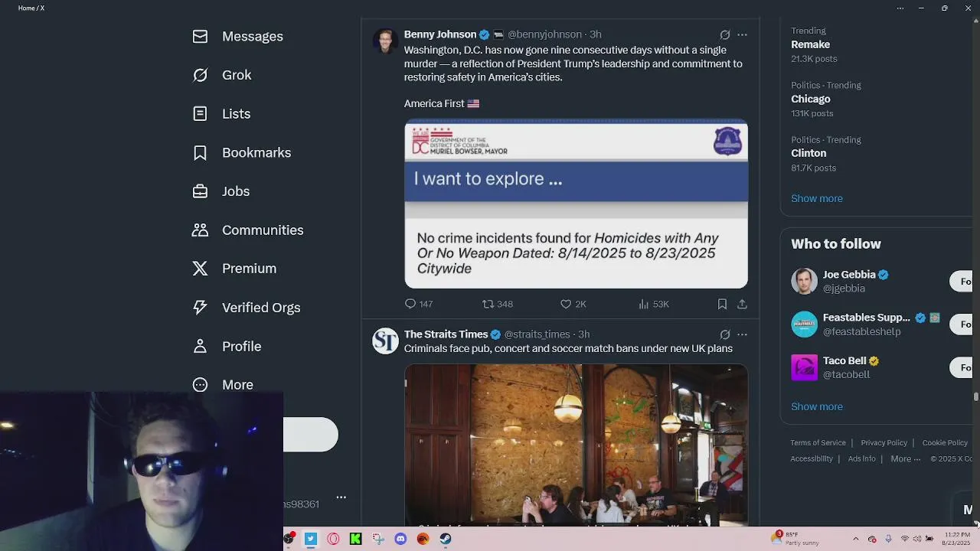Click Grok explain icon on Benny Johnson post

pyautogui.click(x=725, y=34)
